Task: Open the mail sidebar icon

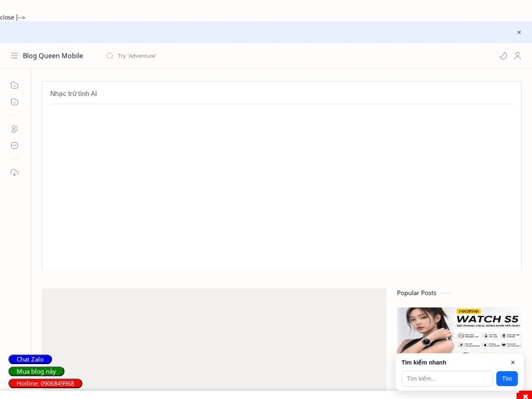Action: [x=14, y=145]
